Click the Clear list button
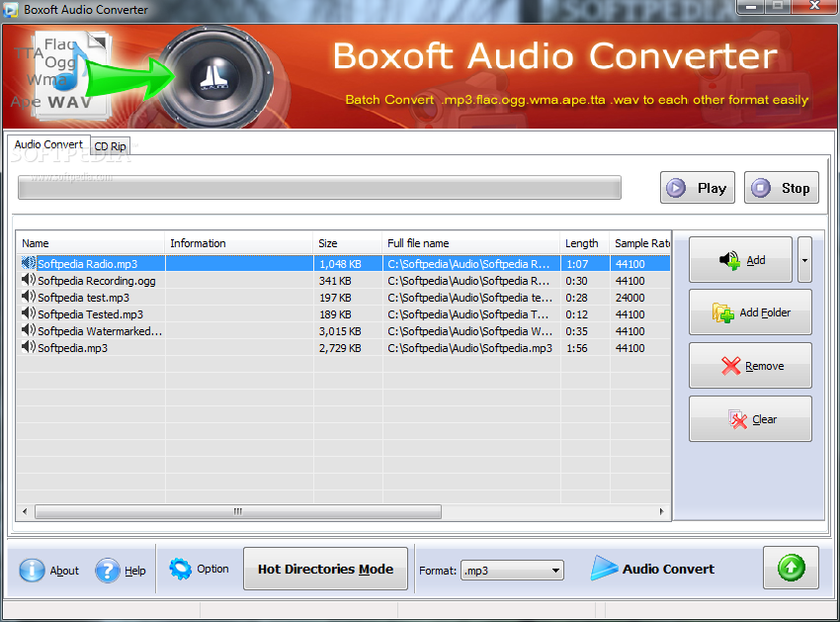840x622 pixels. (x=750, y=419)
